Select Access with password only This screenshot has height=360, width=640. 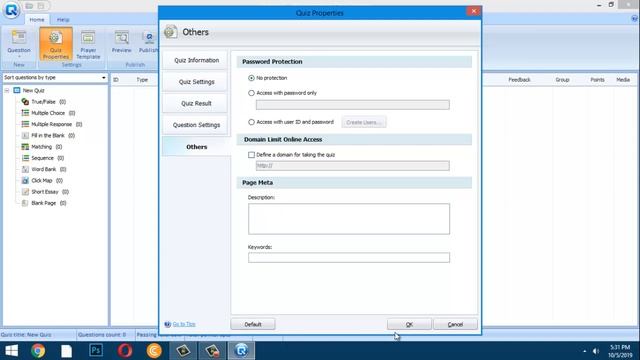[251, 93]
